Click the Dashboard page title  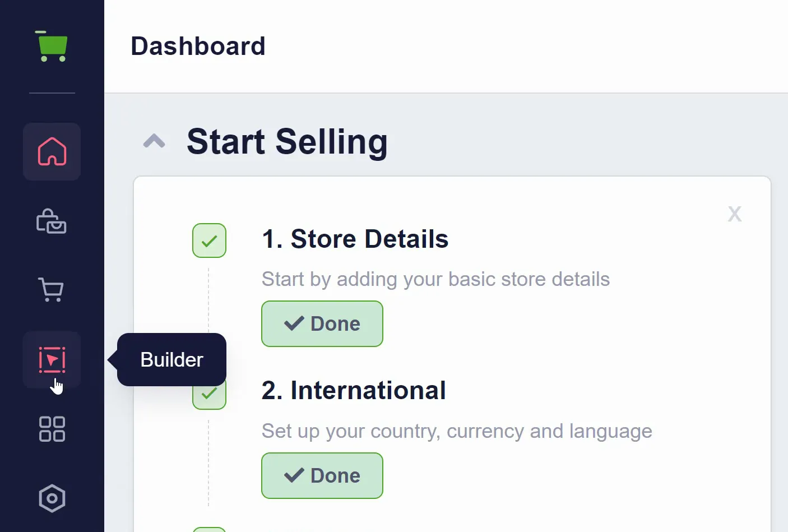pos(198,46)
